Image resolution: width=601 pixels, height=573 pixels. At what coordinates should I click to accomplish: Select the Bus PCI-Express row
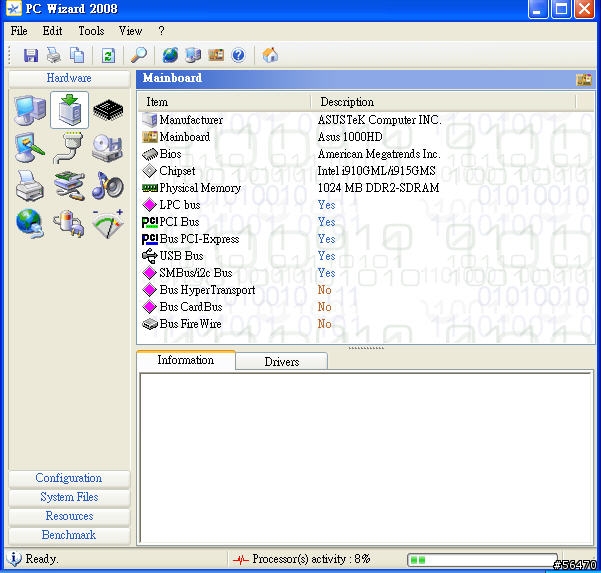pos(366,239)
